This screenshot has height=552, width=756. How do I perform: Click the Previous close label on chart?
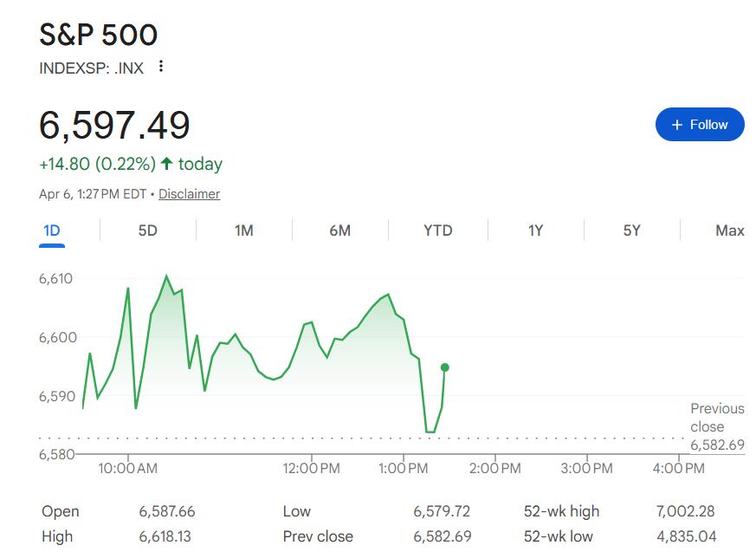(x=717, y=417)
